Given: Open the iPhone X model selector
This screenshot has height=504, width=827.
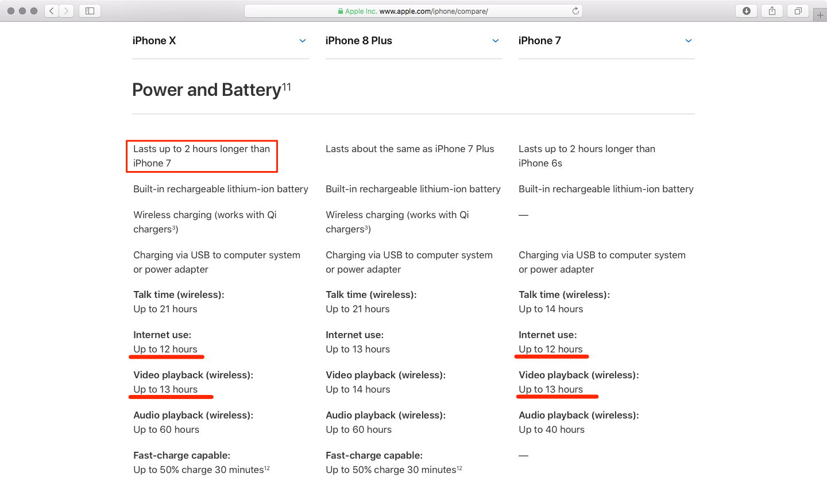Looking at the screenshot, I should [x=303, y=41].
